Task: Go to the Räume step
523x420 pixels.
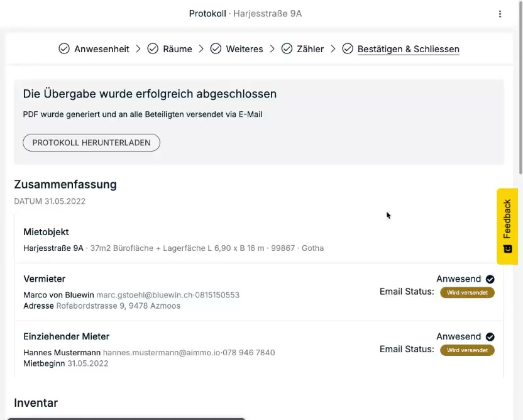Action: [x=177, y=49]
